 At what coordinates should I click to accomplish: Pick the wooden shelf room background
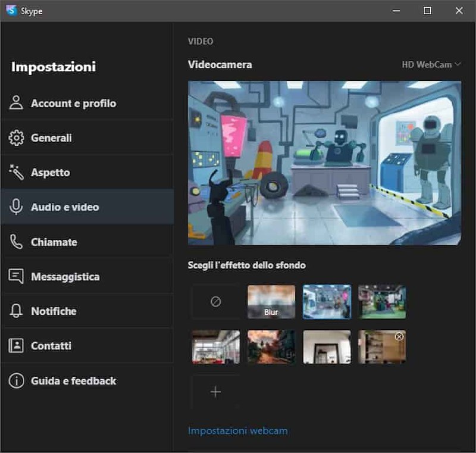tap(382, 346)
